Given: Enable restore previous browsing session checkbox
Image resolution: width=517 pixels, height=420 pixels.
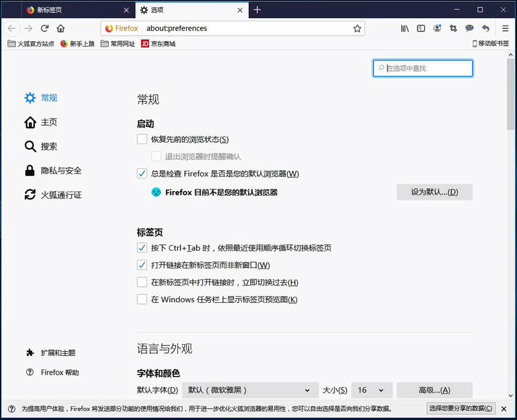Looking at the screenshot, I should (x=142, y=139).
